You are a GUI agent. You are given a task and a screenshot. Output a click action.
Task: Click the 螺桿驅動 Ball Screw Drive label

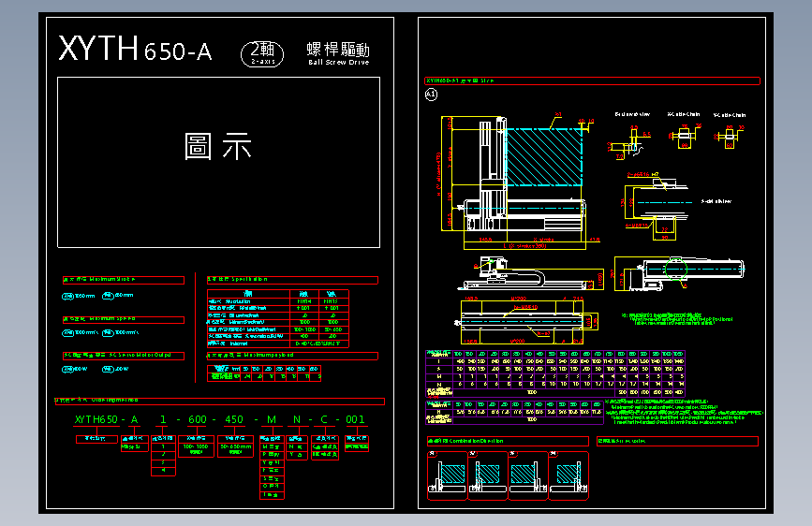click(338, 53)
